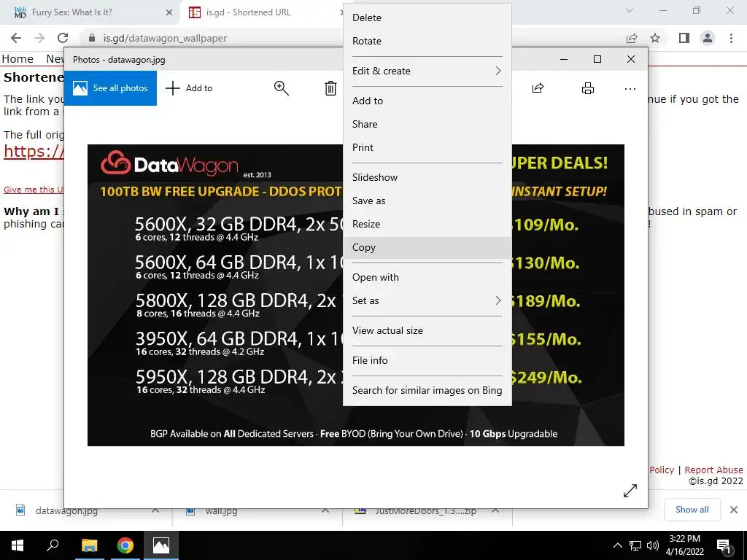Click taskbar search icon

pos(53,545)
